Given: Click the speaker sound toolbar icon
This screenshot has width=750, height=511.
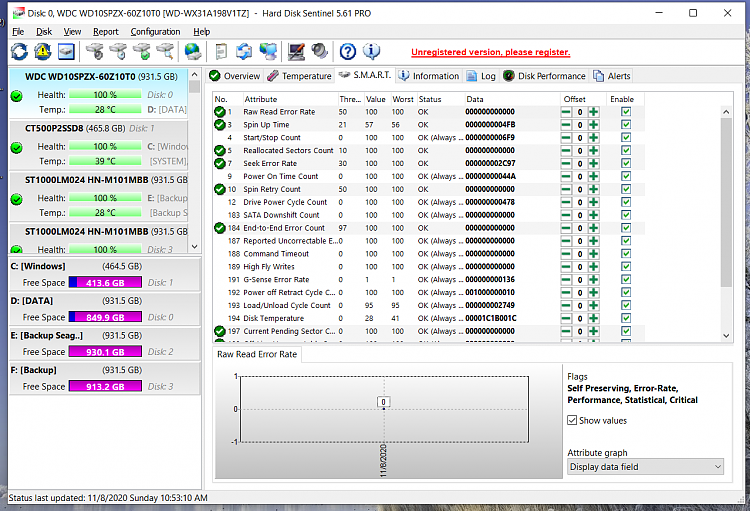Looking at the screenshot, I should pos(319,51).
